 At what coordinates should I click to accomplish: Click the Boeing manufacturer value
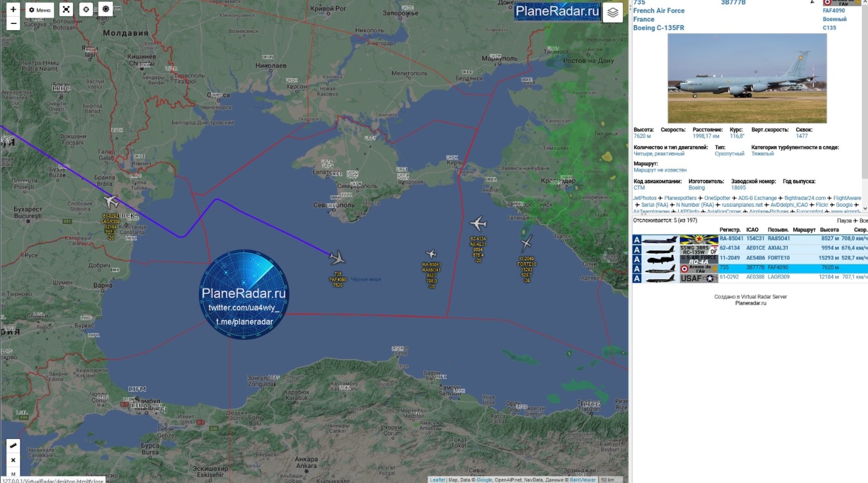[697, 188]
